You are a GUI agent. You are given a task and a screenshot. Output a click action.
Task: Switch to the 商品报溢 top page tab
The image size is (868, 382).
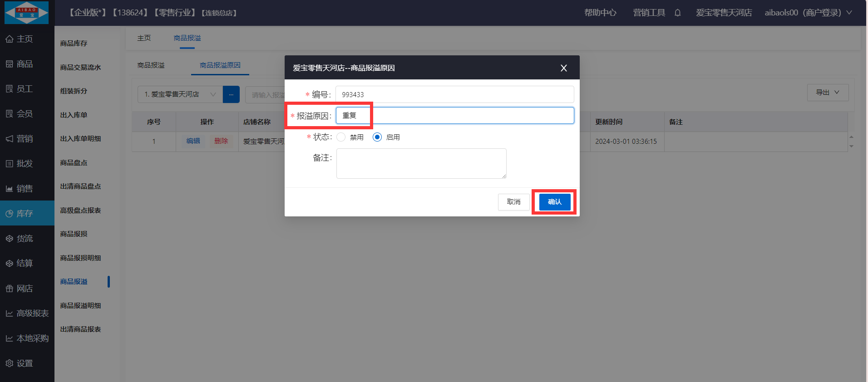[x=187, y=38]
